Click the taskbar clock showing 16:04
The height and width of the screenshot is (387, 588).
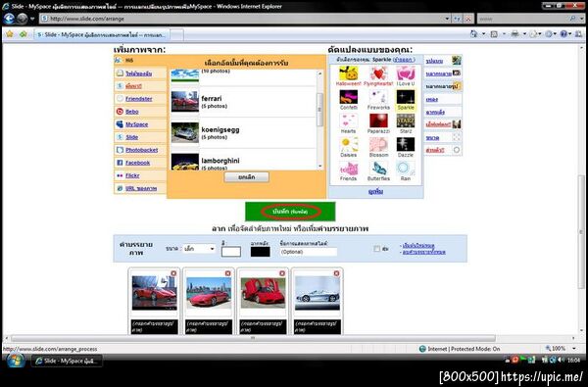pyautogui.click(x=574, y=360)
